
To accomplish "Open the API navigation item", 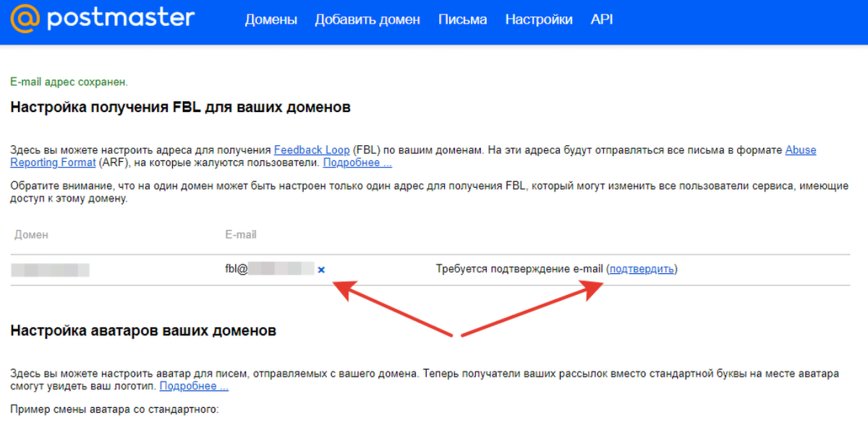I will point(602,20).
